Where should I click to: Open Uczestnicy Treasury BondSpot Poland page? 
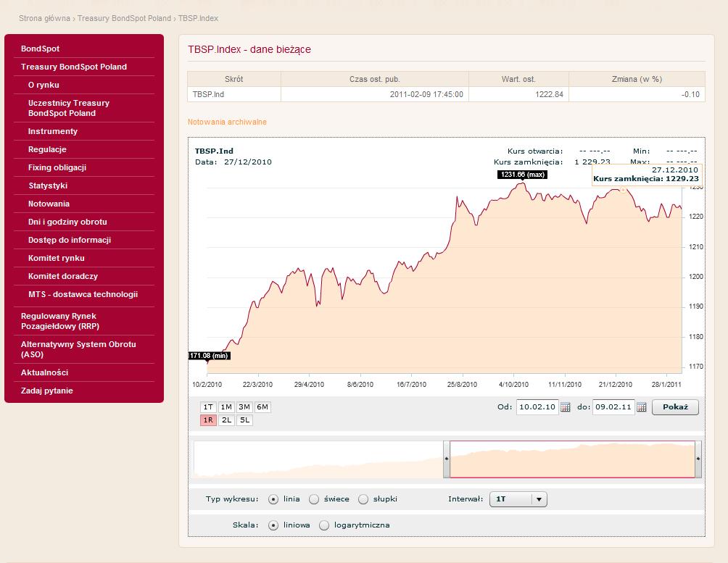pyautogui.click(x=69, y=108)
